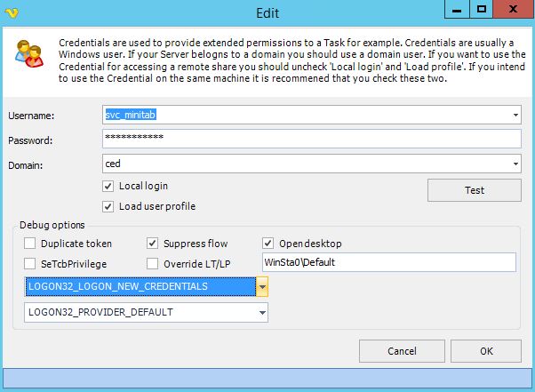535x392 pixels.
Task: Uncheck the Local login checkbox
Action: [109, 187]
